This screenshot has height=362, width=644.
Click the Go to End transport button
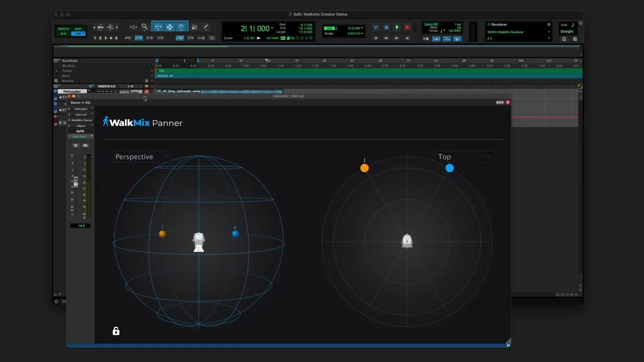[x=407, y=38]
